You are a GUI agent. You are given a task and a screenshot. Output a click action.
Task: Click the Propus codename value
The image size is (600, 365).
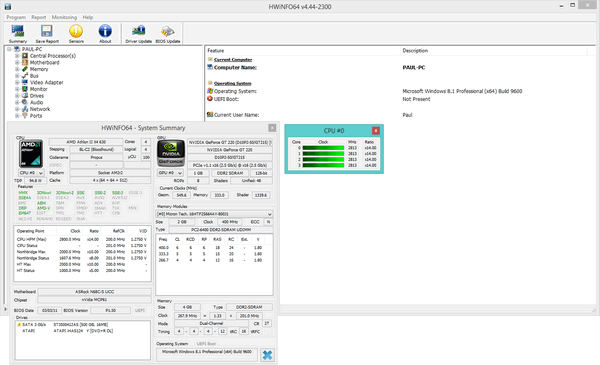coord(96,157)
